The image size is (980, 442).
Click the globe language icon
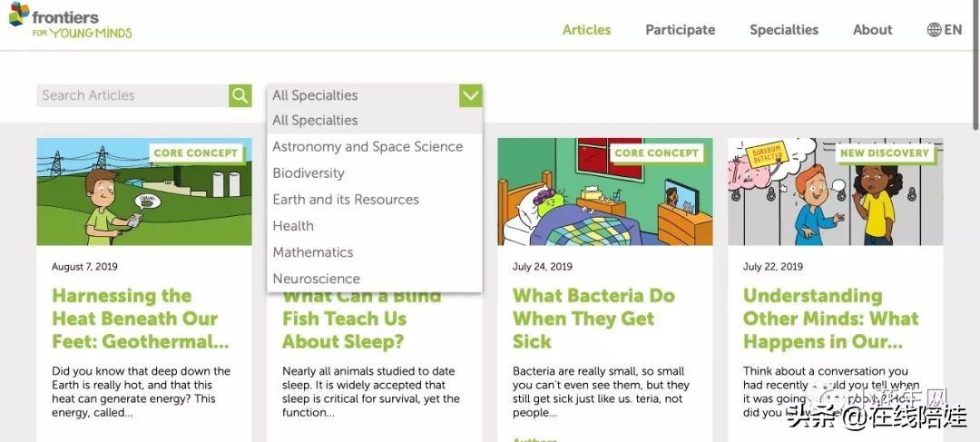(x=934, y=30)
